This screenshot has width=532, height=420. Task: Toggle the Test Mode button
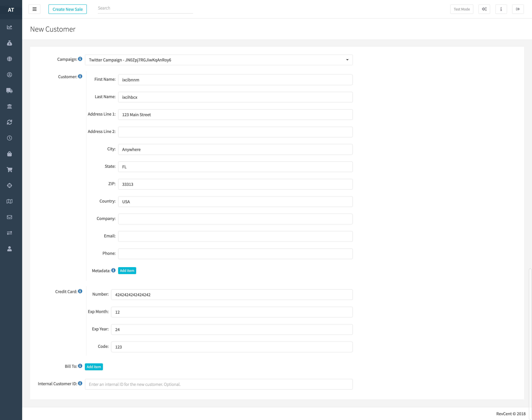click(462, 9)
